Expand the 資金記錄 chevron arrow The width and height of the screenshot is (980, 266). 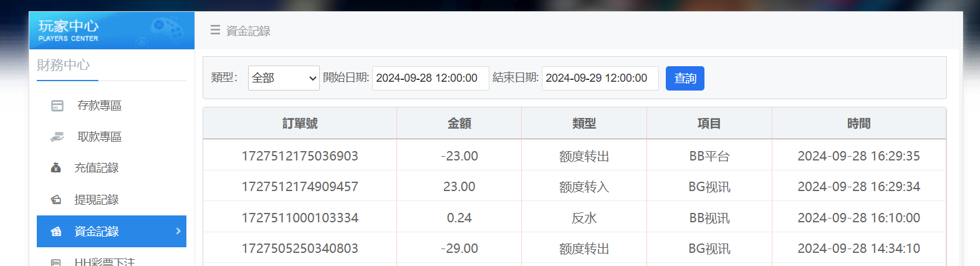click(x=178, y=231)
